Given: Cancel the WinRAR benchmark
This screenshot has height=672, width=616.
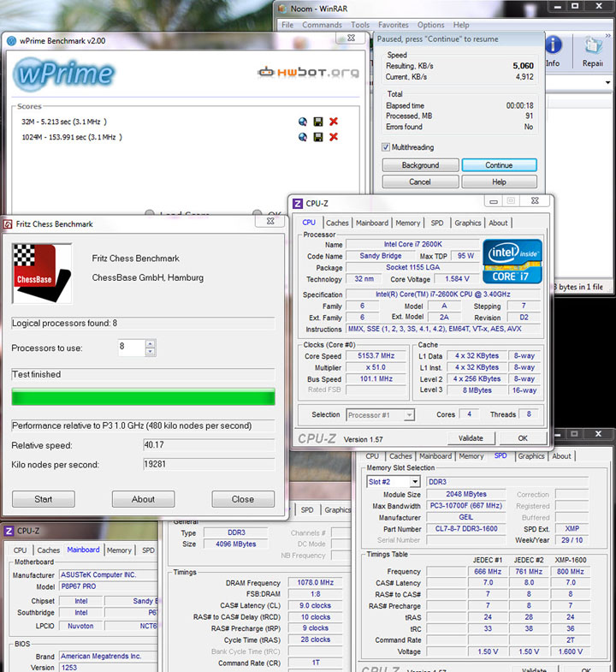Looking at the screenshot, I should pos(420,181).
